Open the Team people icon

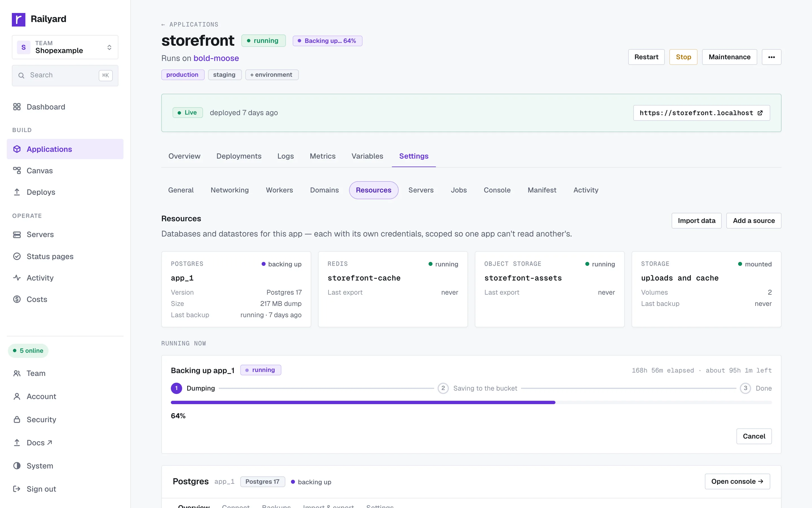(17, 373)
